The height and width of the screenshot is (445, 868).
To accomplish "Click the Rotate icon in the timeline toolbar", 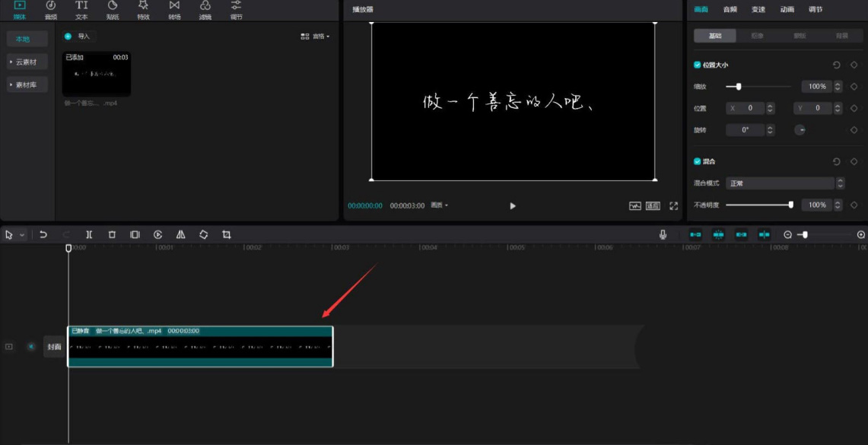I will click(x=202, y=234).
